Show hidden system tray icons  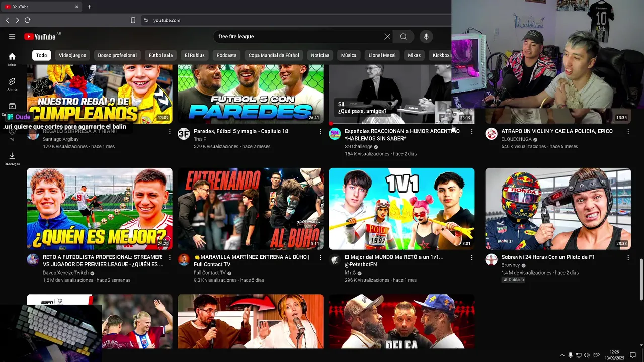point(562,355)
